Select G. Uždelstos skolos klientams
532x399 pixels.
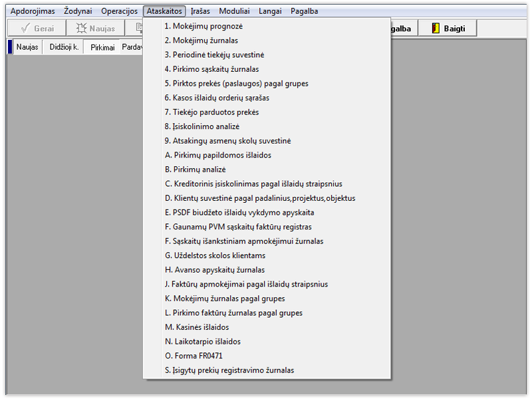(x=267, y=255)
